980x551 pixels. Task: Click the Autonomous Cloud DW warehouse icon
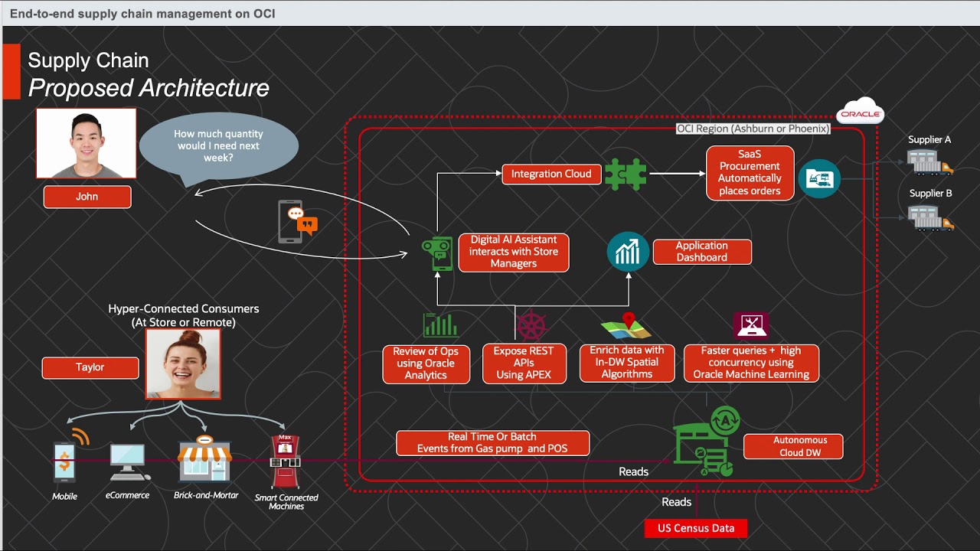[706, 442]
